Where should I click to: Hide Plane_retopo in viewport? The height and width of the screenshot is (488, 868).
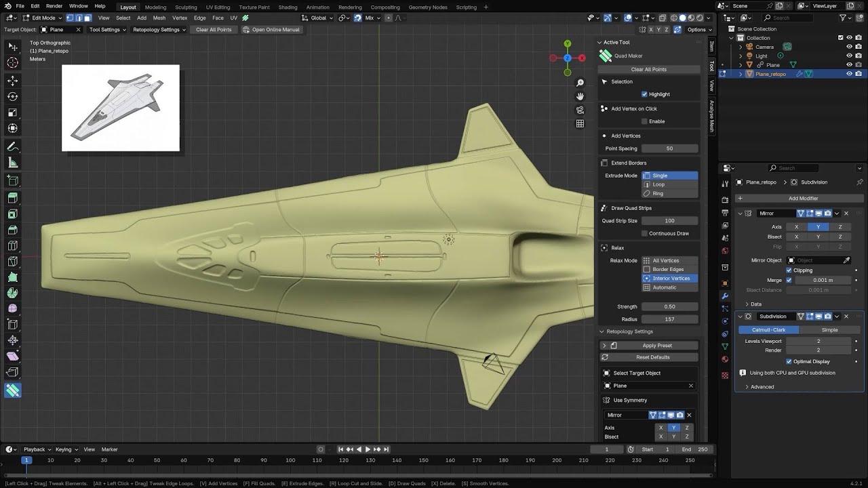(849, 74)
